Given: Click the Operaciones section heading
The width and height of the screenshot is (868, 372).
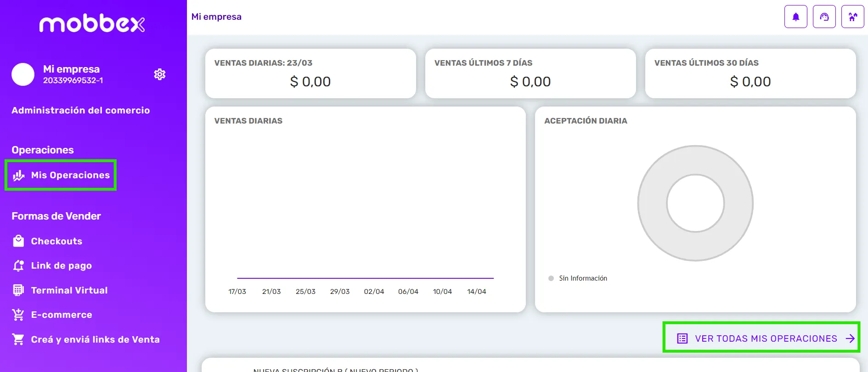Looking at the screenshot, I should 43,150.
